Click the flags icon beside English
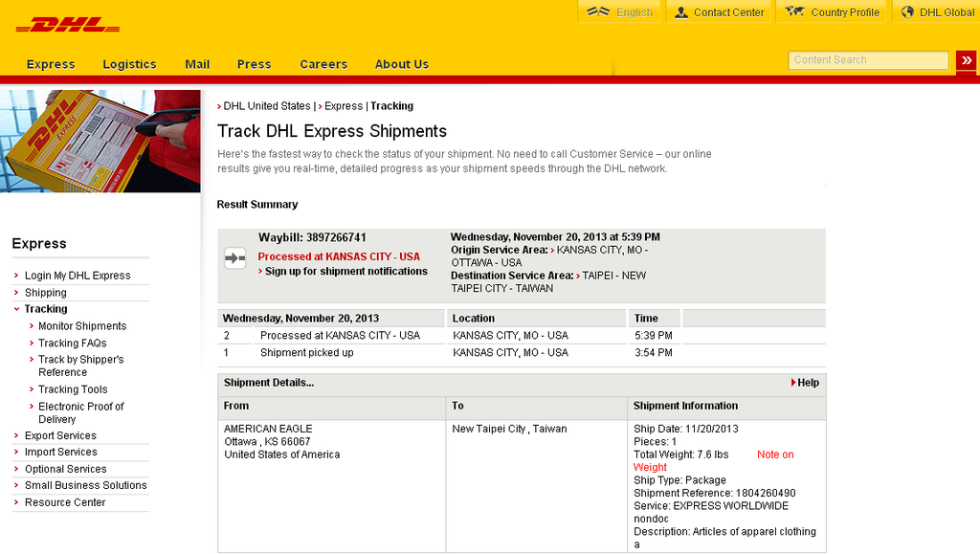The width and height of the screenshot is (980, 554). [598, 11]
